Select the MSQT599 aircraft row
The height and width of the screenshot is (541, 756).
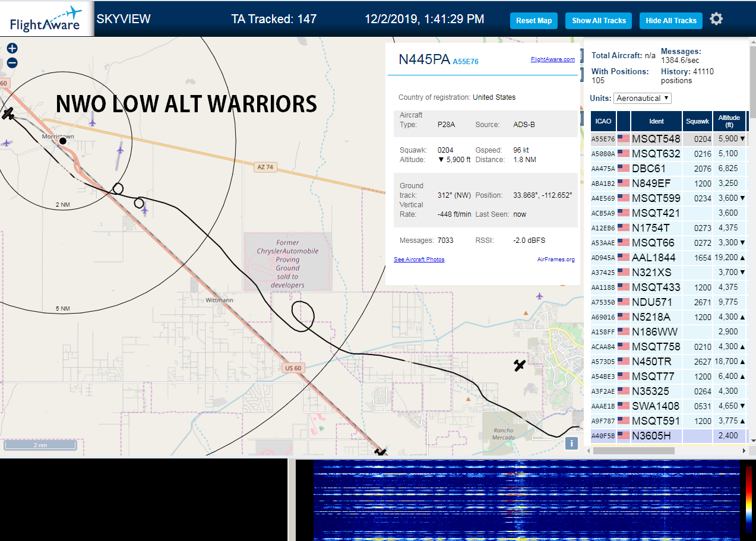(x=669, y=198)
